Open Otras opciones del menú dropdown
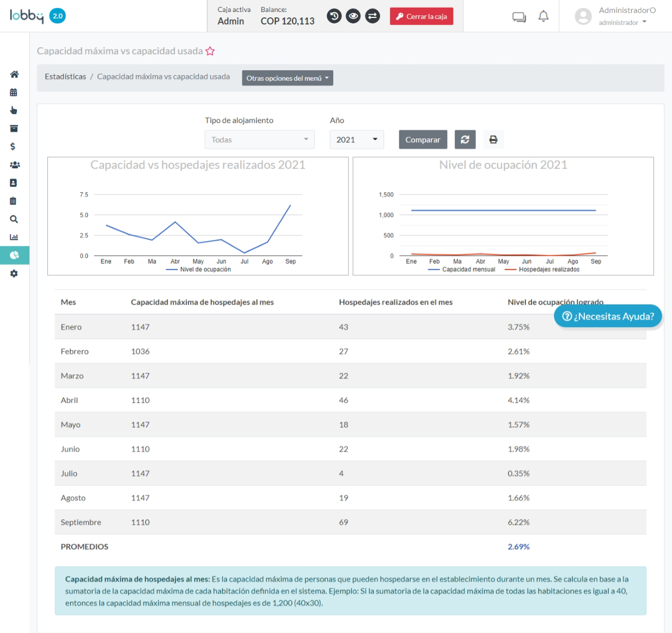The height and width of the screenshot is (633, 672). click(288, 78)
